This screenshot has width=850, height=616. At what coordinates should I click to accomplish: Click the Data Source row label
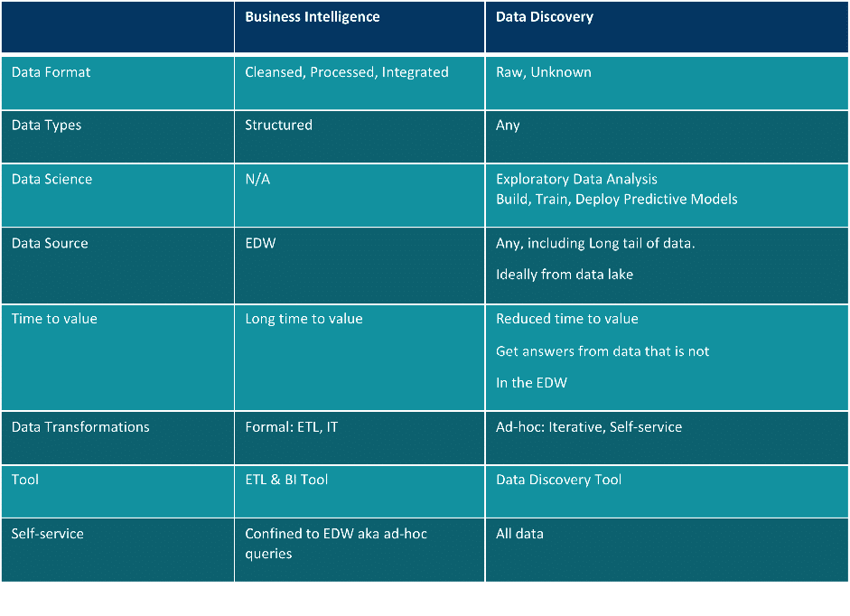(50, 243)
